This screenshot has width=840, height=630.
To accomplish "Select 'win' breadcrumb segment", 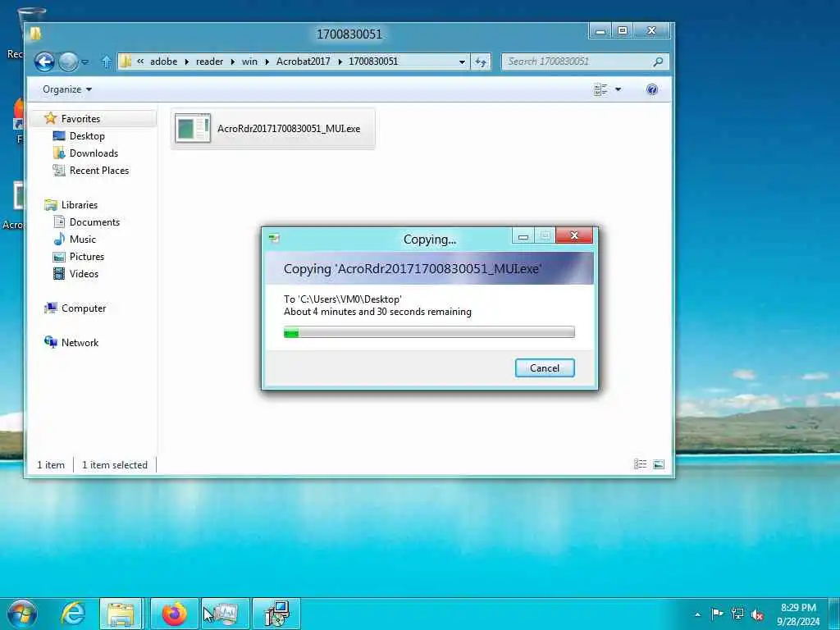I will [249, 61].
